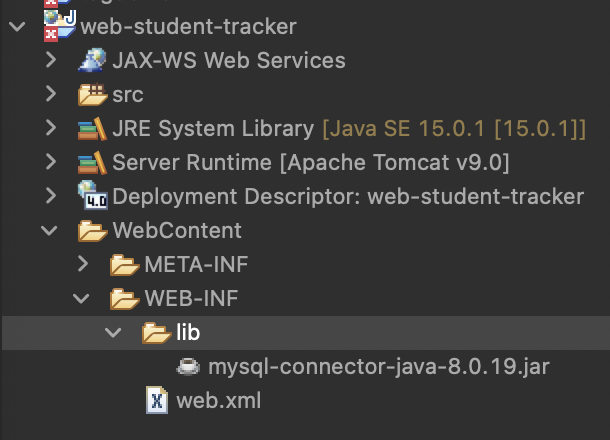
Task: Click the [Java SE 15.0.1 [15.0.1]] decoration text
Action: tap(454, 129)
